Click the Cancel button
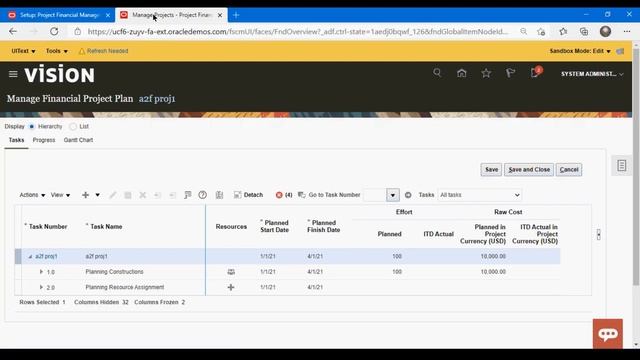 569,169
